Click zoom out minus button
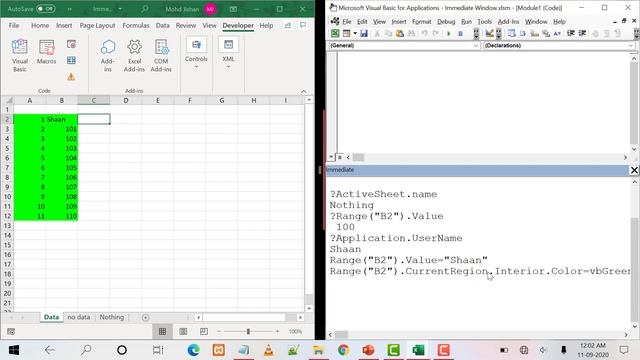 [x=219, y=331]
